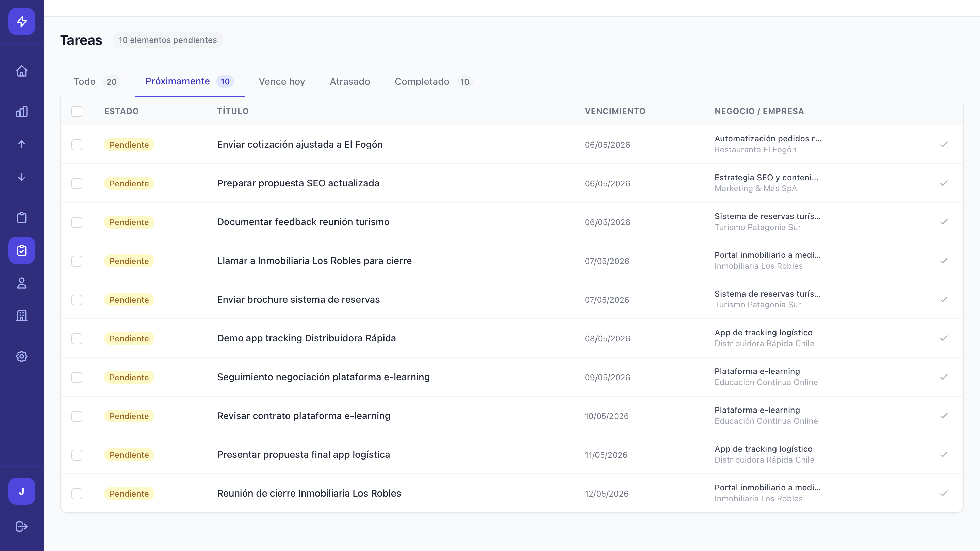This screenshot has width=980, height=551.
Task: Open the Completado tab
Action: click(x=434, y=81)
